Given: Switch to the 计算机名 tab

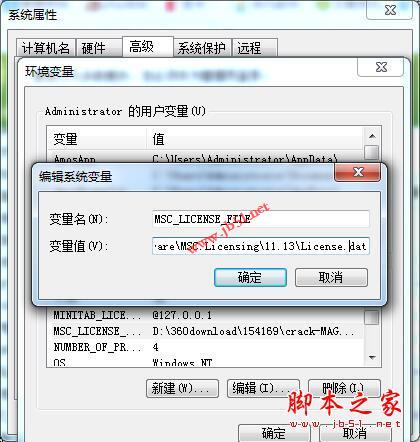Looking at the screenshot, I should coord(46,48).
